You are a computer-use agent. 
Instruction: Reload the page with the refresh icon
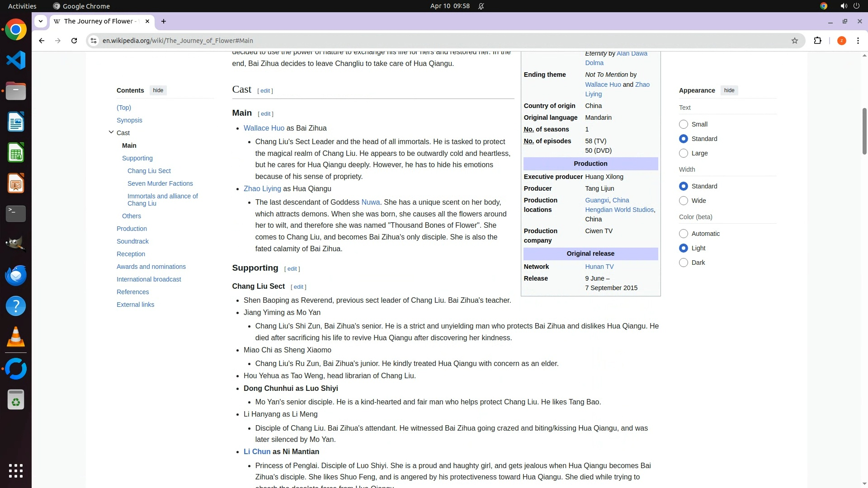[x=74, y=41]
